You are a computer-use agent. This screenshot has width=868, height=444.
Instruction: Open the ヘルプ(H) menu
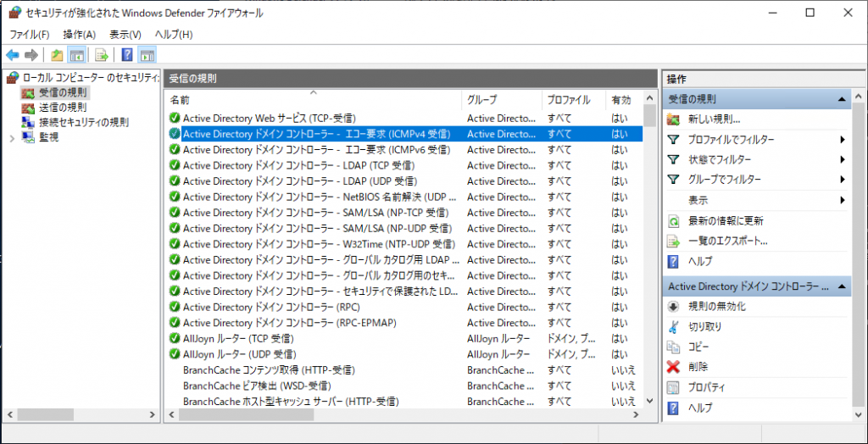click(174, 35)
